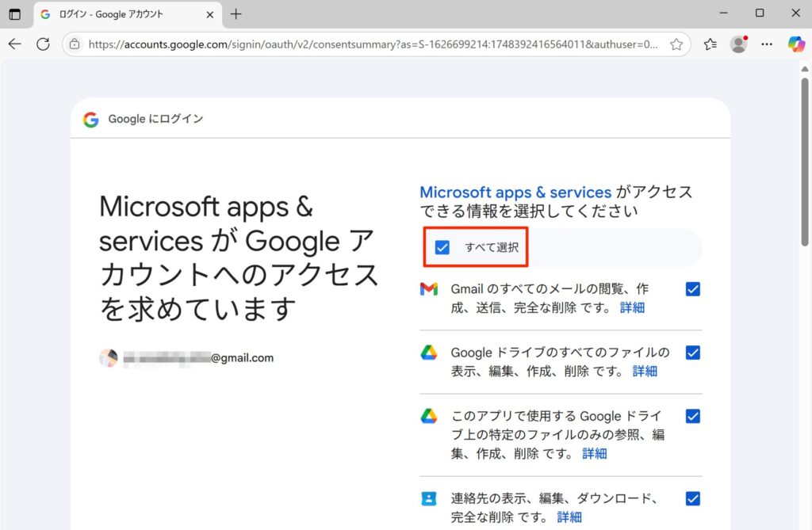Click the Gmail icon beside mail permission
Viewport: 812px width, 530px height.
click(x=429, y=289)
